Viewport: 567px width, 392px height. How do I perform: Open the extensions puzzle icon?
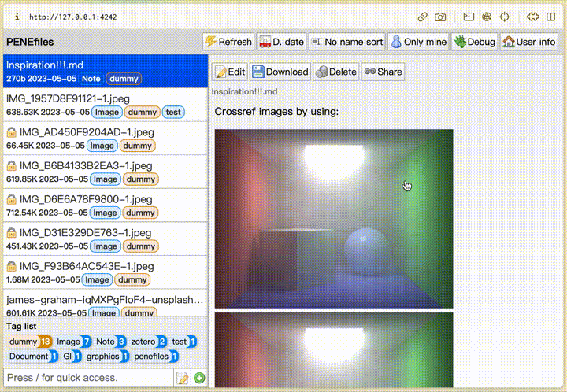[533, 17]
